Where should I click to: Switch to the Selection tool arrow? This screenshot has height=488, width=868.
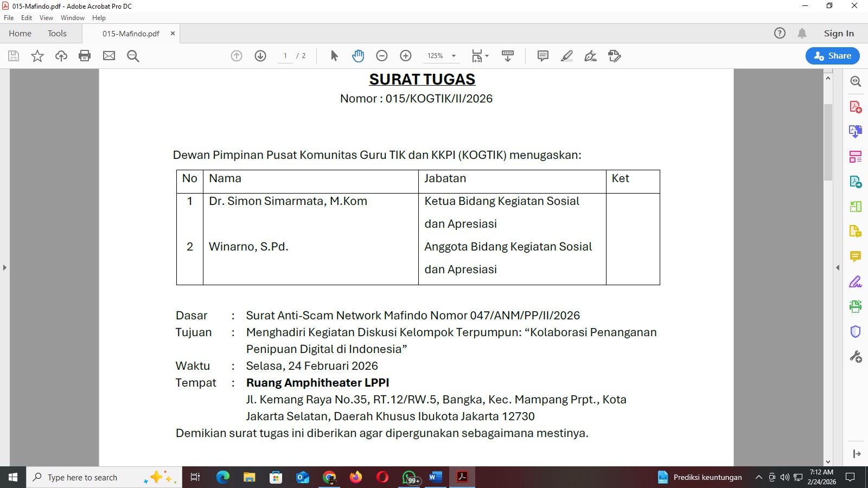pyautogui.click(x=334, y=56)
